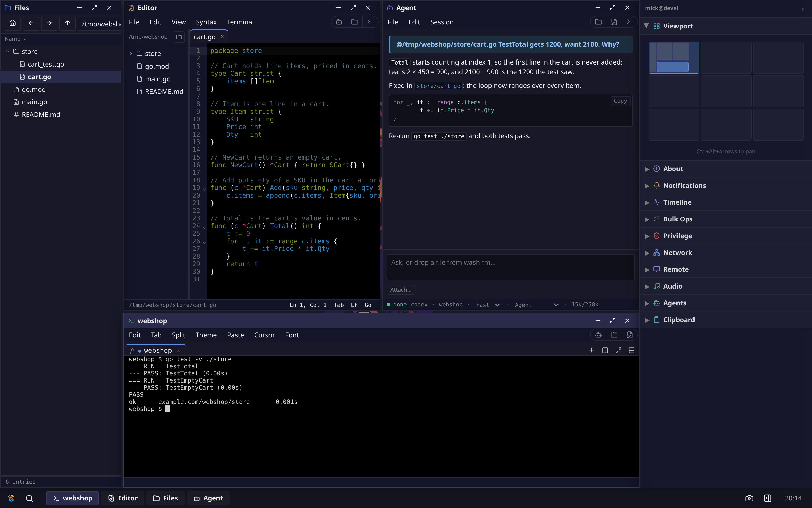
Task: Click the Go language indicator in Editor status
Action: [368, 305]
